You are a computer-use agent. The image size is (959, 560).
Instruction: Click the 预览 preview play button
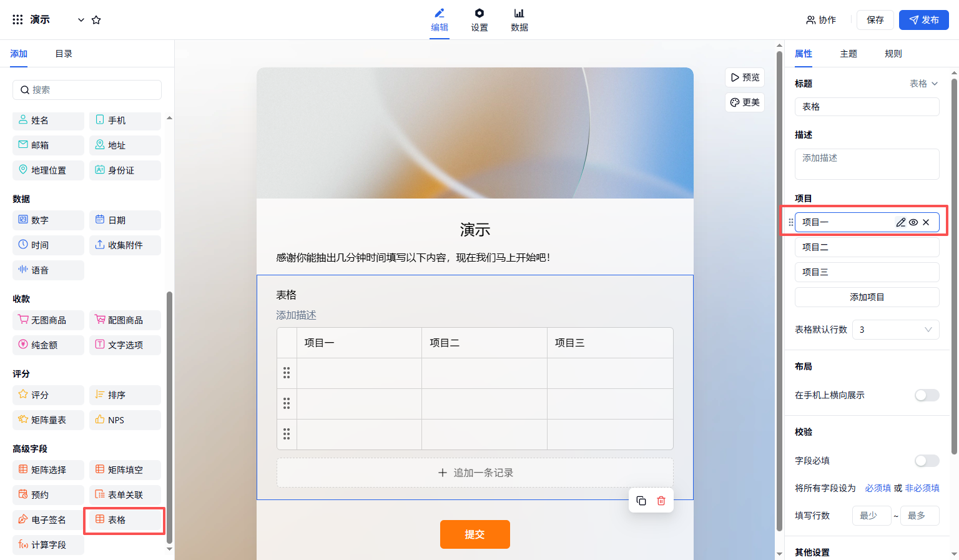pos(745,77)
